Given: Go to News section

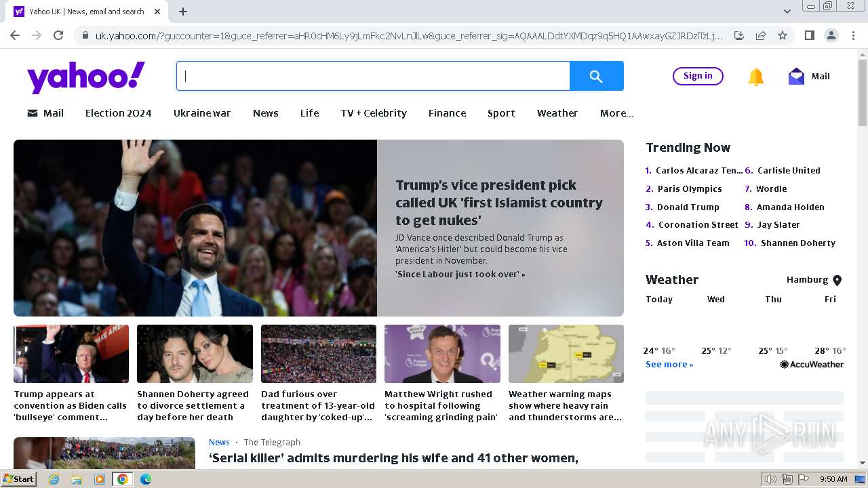Looking at the screenshot, I should pos(266,113).
